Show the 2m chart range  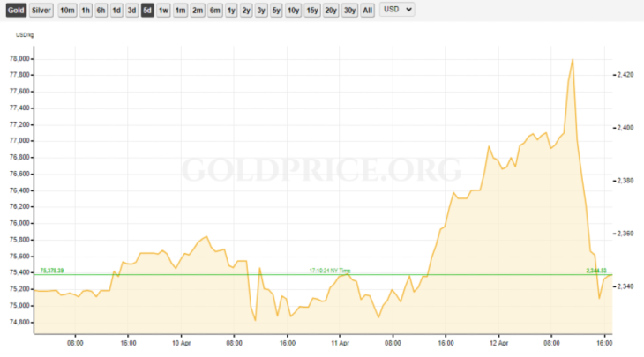point(198,11)
